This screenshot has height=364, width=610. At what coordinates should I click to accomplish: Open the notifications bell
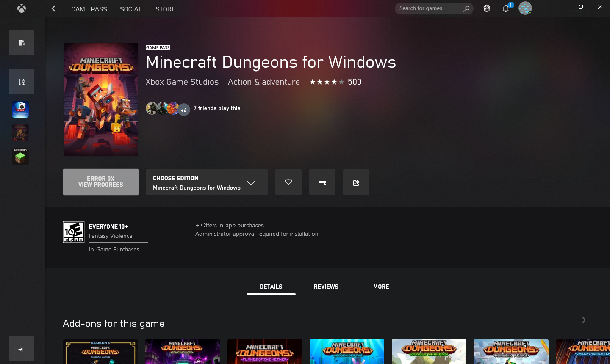(x=506, y=8)
